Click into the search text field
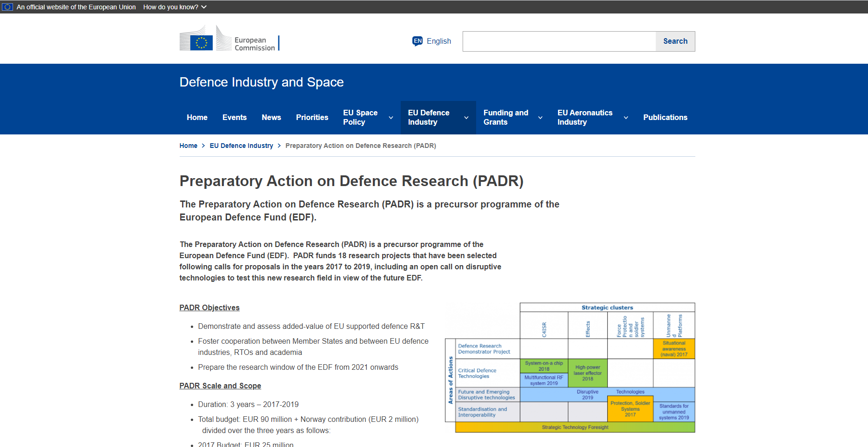The height and width of the screenshot is (447, 868). [559, 41]
